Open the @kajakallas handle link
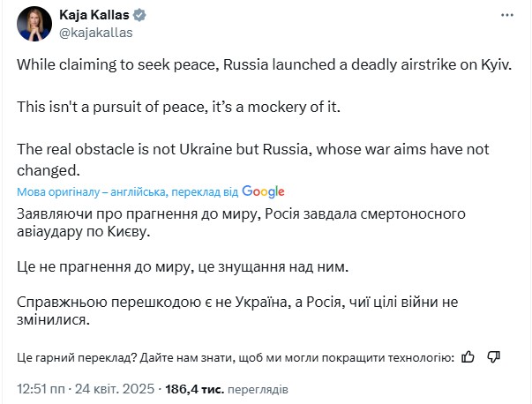This screenshot has height=404, width=532. 94,33
